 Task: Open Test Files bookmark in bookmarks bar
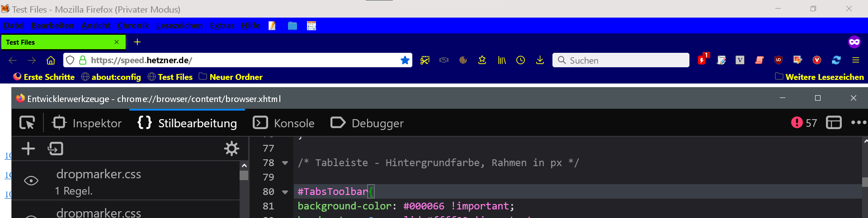[x=170, y=77]
